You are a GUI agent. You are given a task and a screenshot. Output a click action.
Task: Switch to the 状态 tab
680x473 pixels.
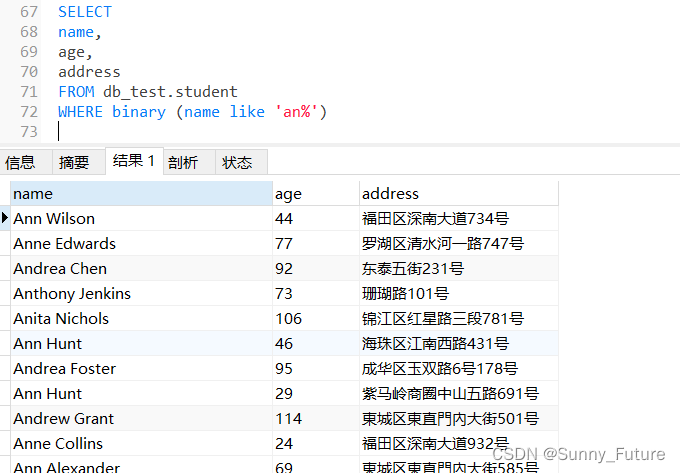click(237, 162)
